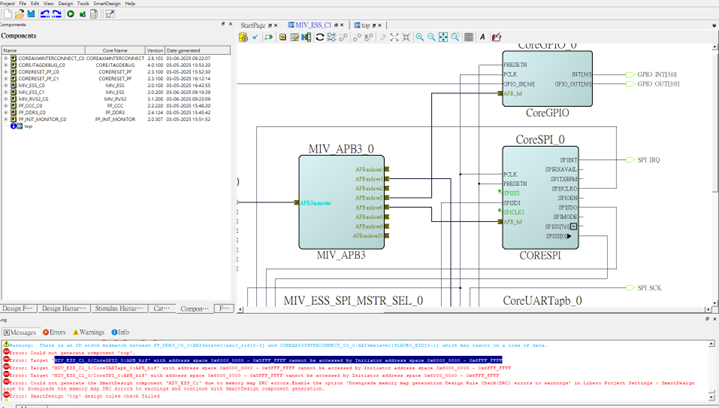The width and height of the screenshot is (719, 408).
Task: Click the text annotation 'A' tool icon
Action: pyautogui.click(x=482, y=37)
